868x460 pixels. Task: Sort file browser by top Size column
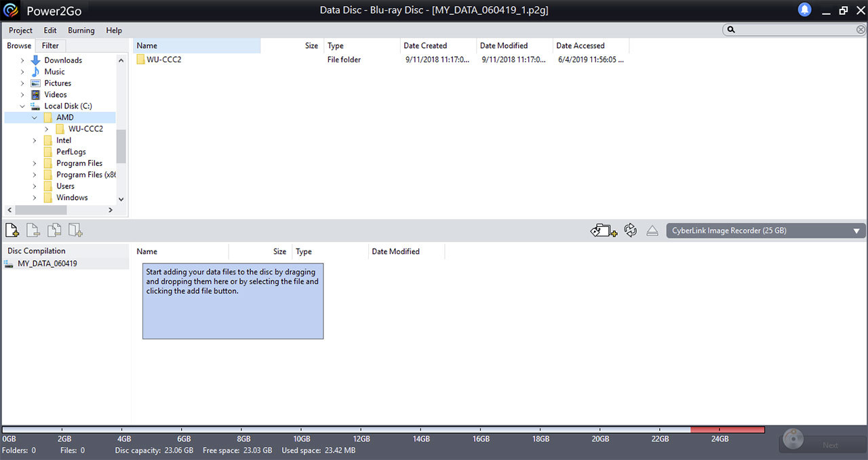coord(292,45)
